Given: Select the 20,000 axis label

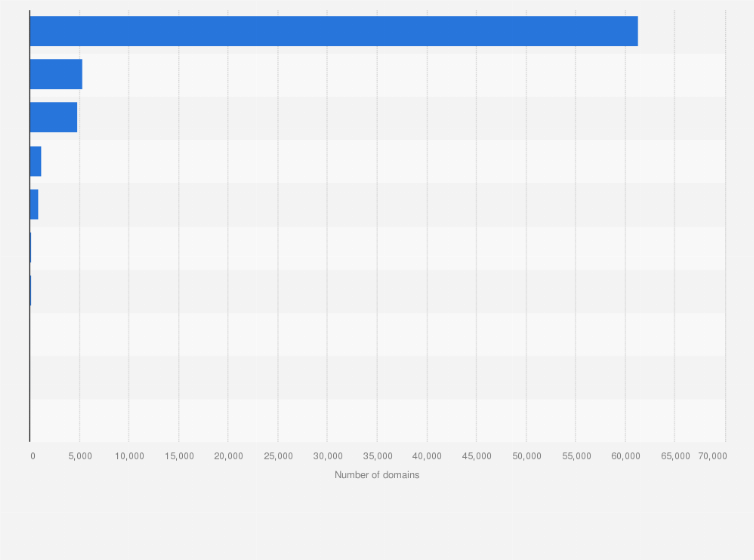Looking at the screenshot, I should point(229,456).
